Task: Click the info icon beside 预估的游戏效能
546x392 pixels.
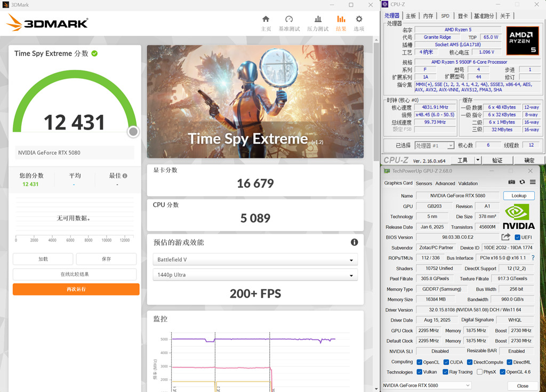Action: [354, 242]
